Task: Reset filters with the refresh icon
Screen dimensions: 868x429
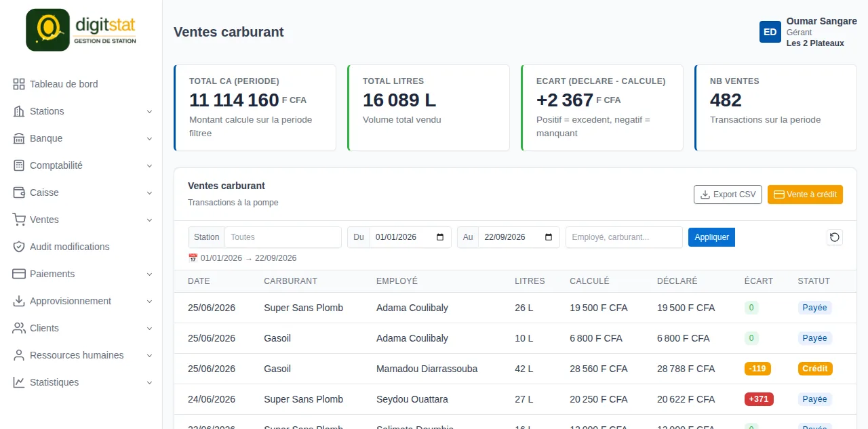Action: click(835, 237)
